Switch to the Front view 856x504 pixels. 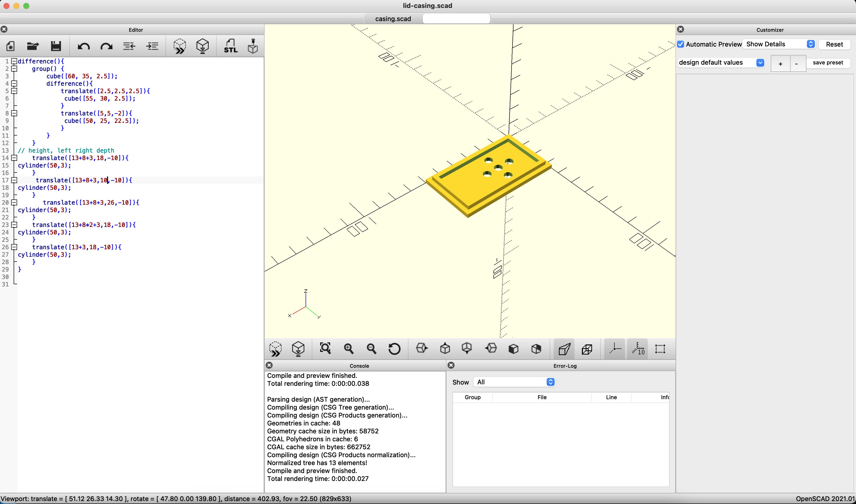(x=514, y=349)
